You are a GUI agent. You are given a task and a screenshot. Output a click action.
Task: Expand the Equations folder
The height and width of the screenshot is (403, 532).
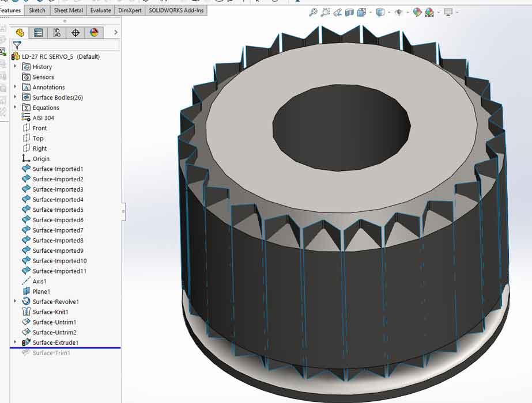15,107
